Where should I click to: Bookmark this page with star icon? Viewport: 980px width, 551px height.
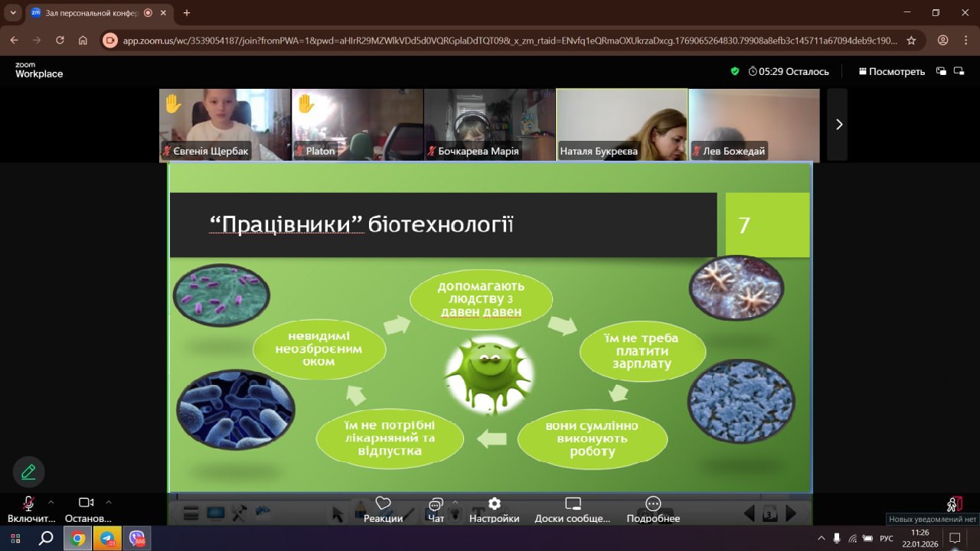911,41
